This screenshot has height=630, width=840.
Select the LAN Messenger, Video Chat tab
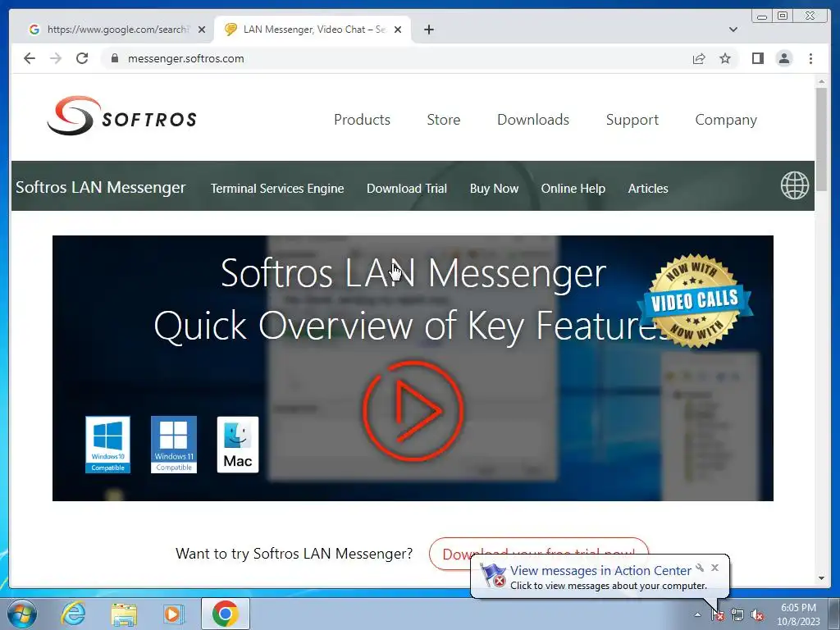[313, 30]
